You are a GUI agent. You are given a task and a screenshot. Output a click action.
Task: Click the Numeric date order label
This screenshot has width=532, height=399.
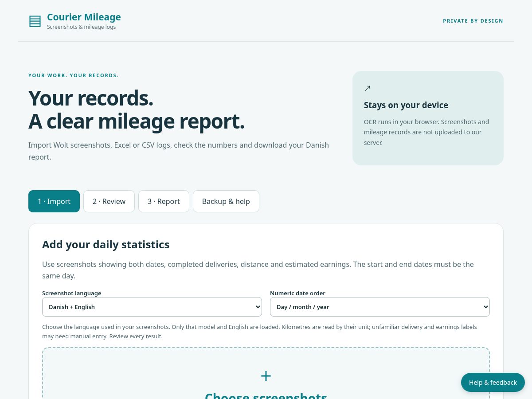click(297, 293)
